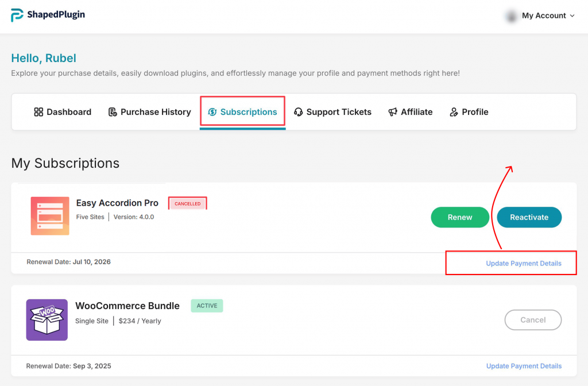Click the Purchase History receipt icon
This screenshot has height=386, width=588.
[x=113, y=112]
